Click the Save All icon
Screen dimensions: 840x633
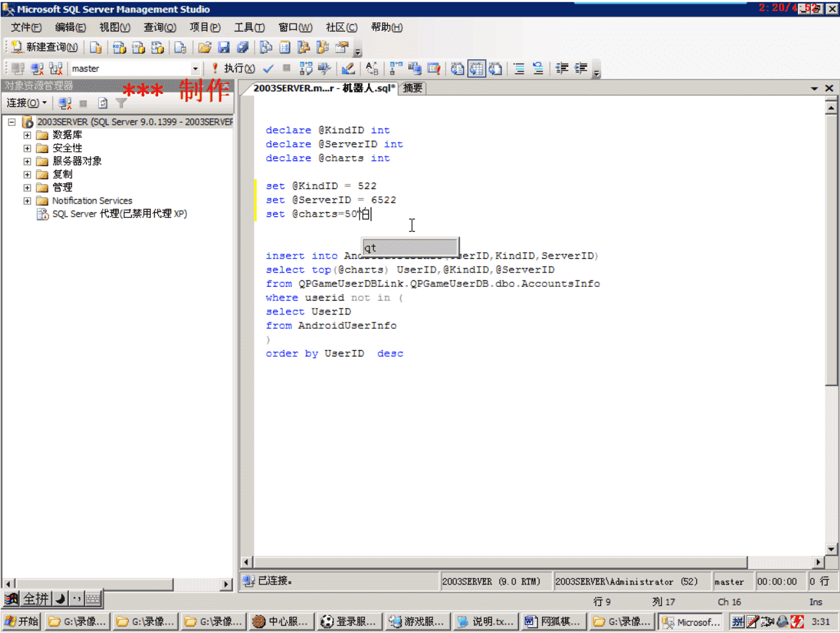(243, 47)
